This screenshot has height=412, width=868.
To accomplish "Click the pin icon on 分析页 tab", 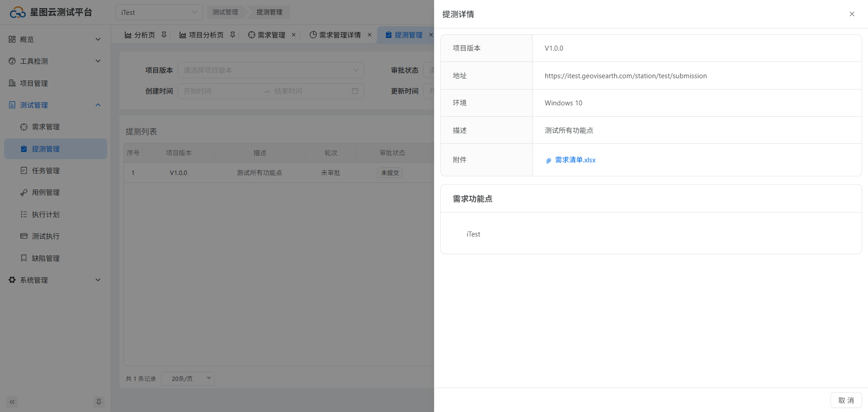I will 164,35.
